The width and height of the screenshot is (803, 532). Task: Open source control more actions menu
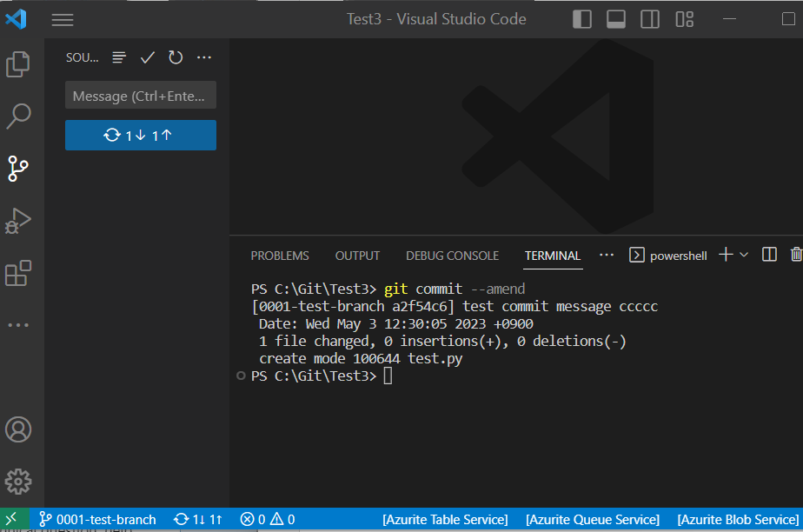pos(204,57)
